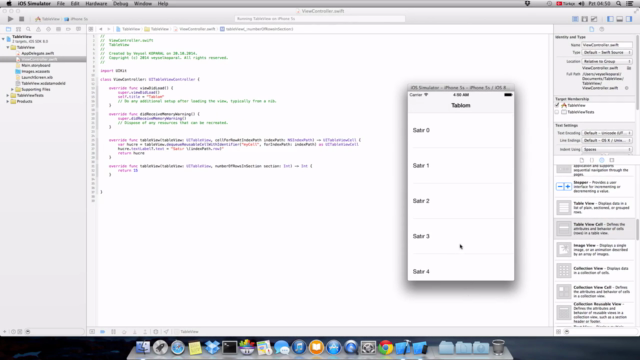Toggle breakpoints in the debug bar
This screenshot has height=360, width=640.
102,332
